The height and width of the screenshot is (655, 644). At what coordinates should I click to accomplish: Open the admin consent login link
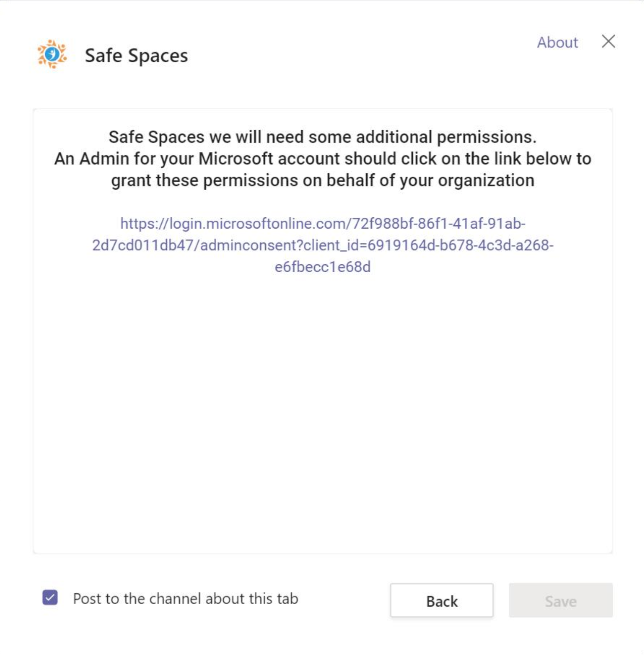[323, 245]
